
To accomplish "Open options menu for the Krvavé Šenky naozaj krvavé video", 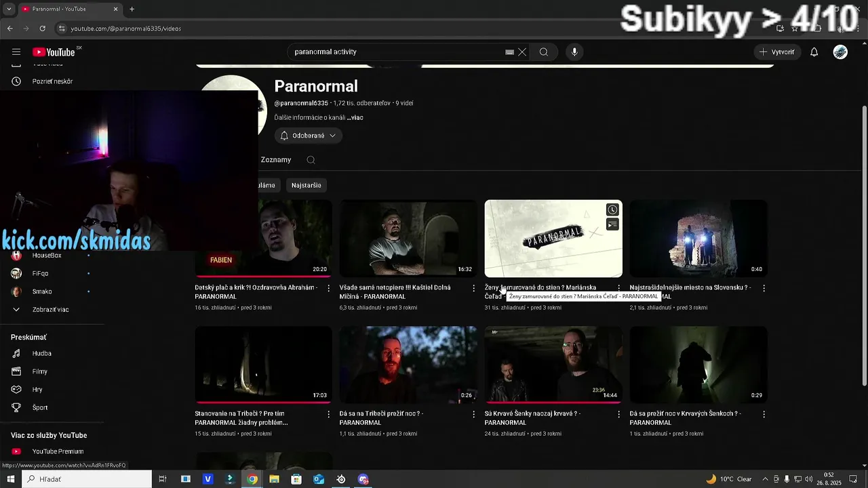I will click(619, 414).
